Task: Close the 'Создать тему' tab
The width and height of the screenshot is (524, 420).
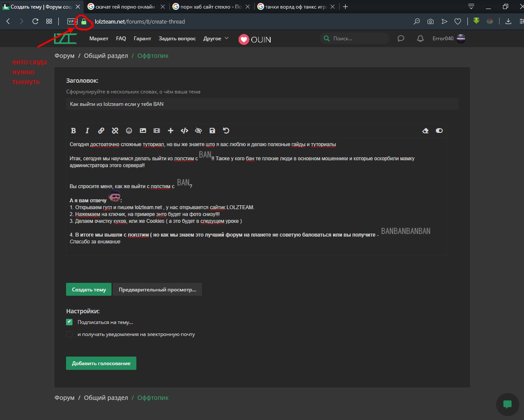Action: tap(78, 7)
